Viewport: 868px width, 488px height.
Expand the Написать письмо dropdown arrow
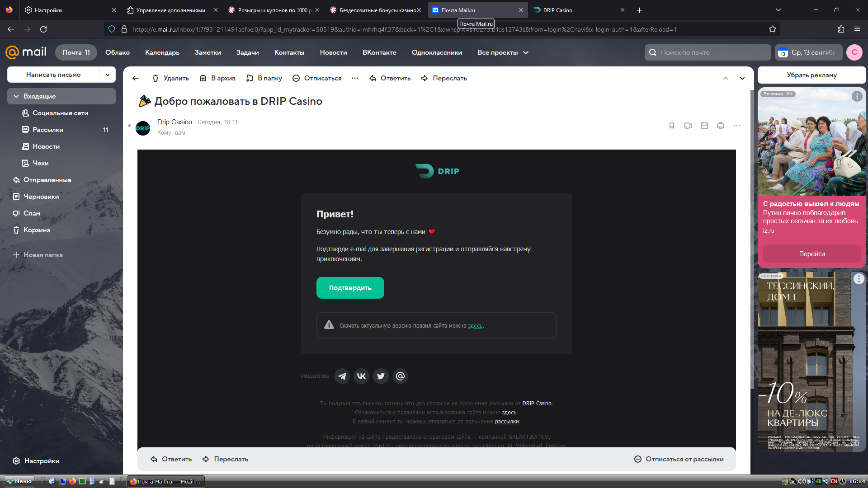(x=108, y=75)
